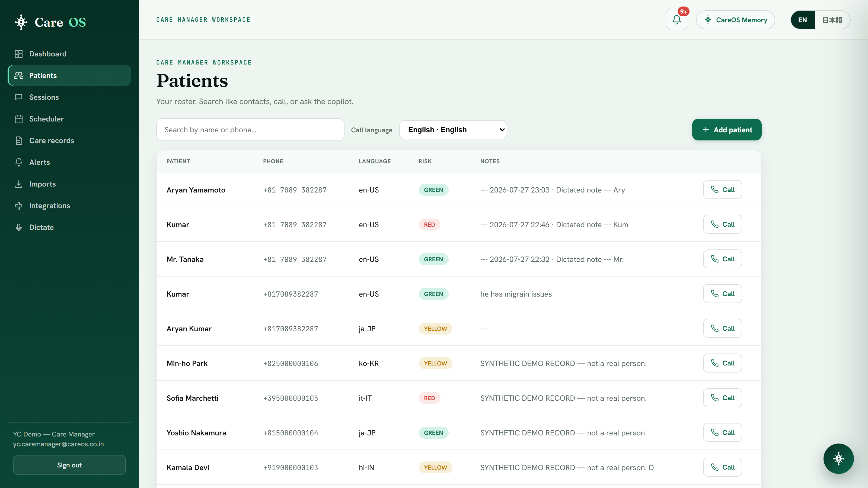Click the hi-IN language cell
868x488 pixels.
point(366,467)
